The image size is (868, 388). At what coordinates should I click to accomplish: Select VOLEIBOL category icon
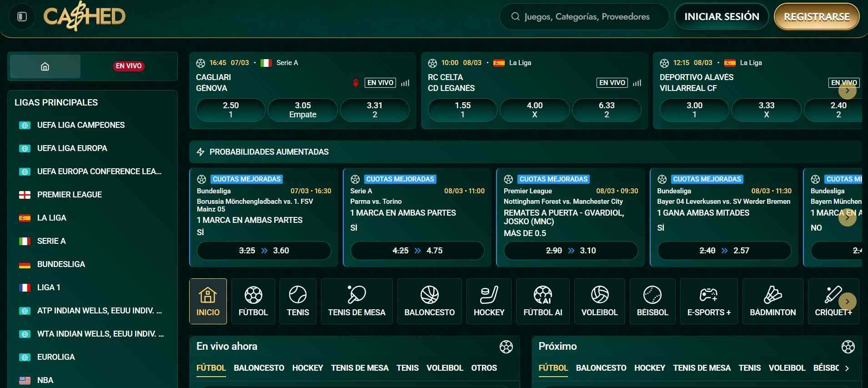coord(599,301)
